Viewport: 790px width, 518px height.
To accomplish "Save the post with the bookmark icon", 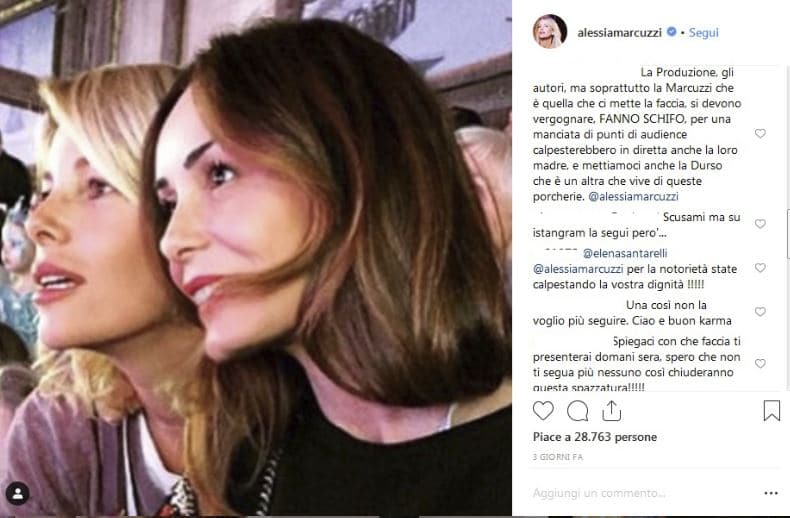I will point(771,410).
